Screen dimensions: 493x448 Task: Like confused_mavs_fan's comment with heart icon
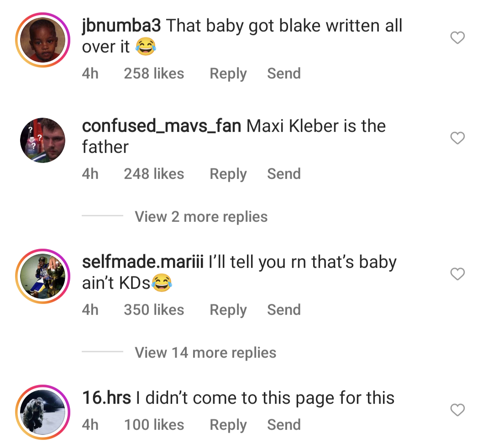[457, 138]
